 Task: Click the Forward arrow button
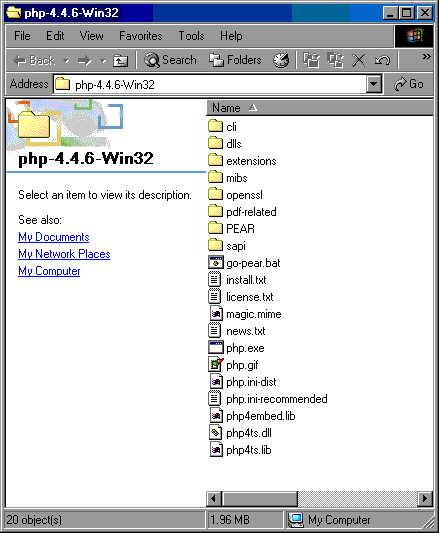pyautogui.click(x=84, y=61)
